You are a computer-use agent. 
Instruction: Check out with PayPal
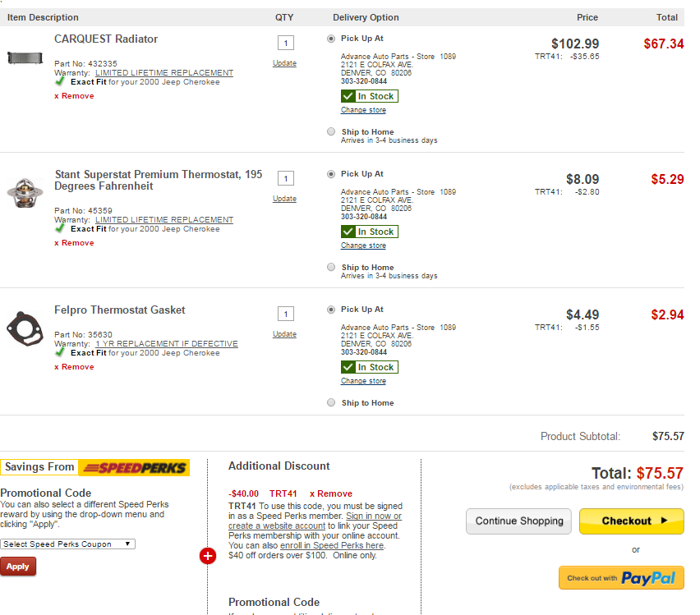(x=621, y=578)
